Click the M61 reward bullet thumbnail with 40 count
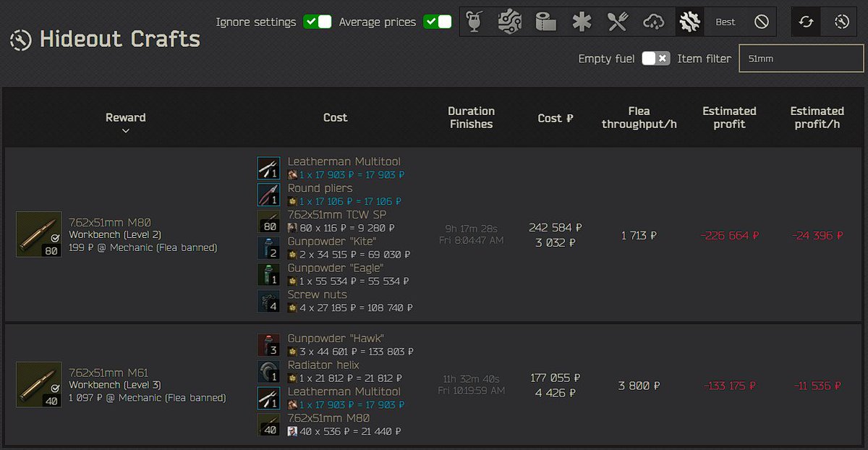The width and height of the screenshot is (868, 450). click(39, 385)
